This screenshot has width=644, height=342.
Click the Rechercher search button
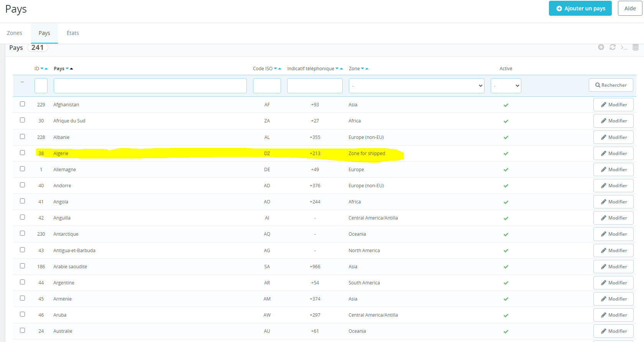coord(611,85)
